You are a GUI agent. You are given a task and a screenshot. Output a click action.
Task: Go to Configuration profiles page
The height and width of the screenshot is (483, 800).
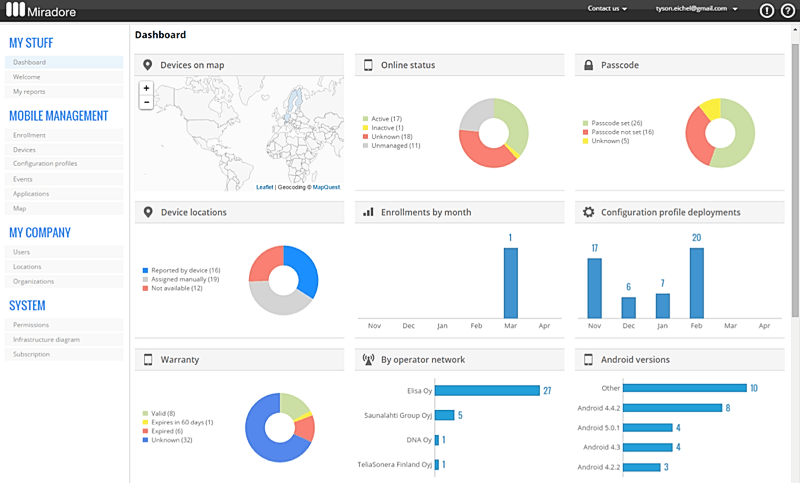pos(45,163)
